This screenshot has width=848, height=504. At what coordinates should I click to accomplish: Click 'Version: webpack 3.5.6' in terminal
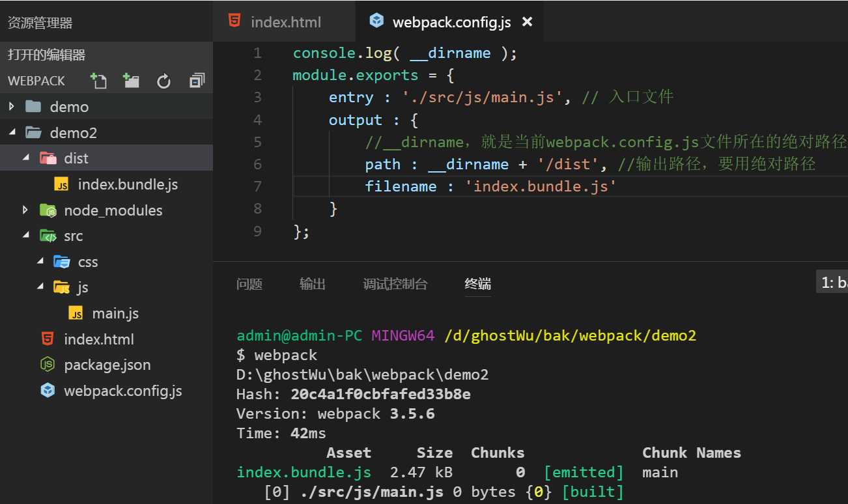tap(335, 413)
